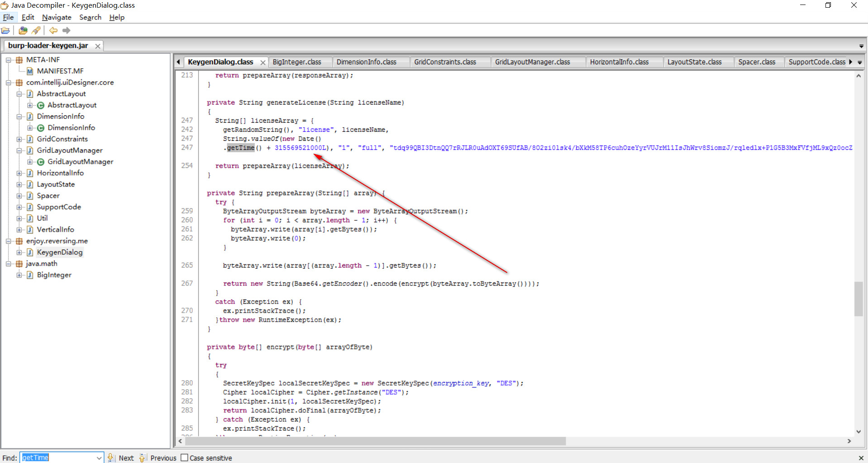The width and height of the screenshot is (868, 463).
Task: Click the Find text input field
Action: pyautogui.click(x=58, y=458)
